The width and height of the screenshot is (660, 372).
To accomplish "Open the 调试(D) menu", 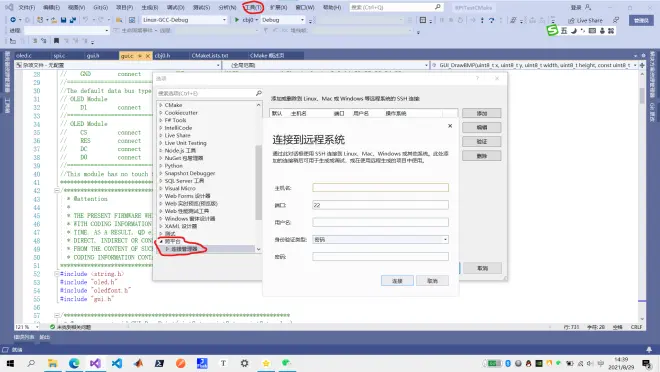I will click(175, 8).
